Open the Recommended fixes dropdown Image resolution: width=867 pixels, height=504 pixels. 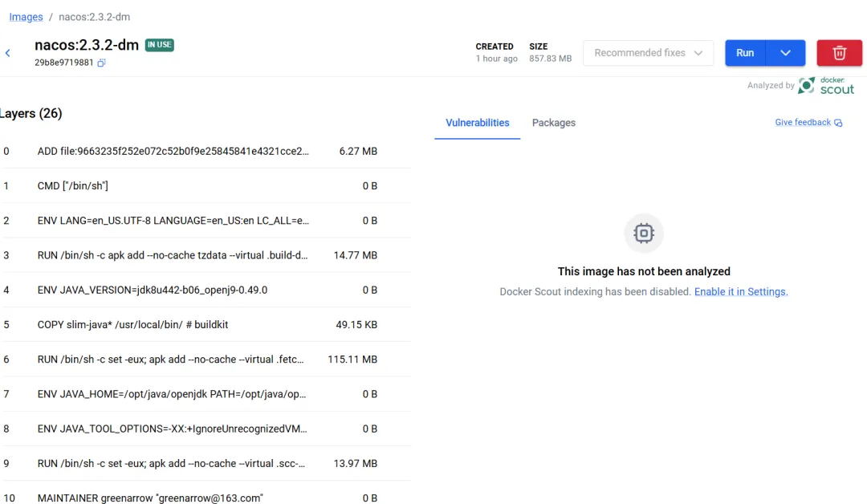[648, 53]
